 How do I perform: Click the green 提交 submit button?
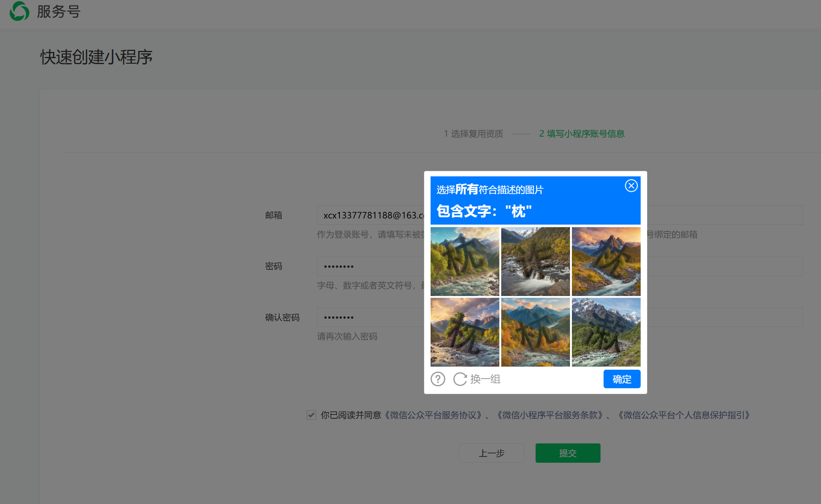tap(568, 453)
